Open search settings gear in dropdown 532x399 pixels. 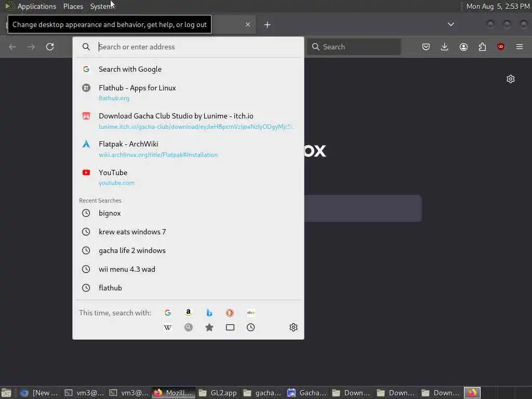click(294, 327)
